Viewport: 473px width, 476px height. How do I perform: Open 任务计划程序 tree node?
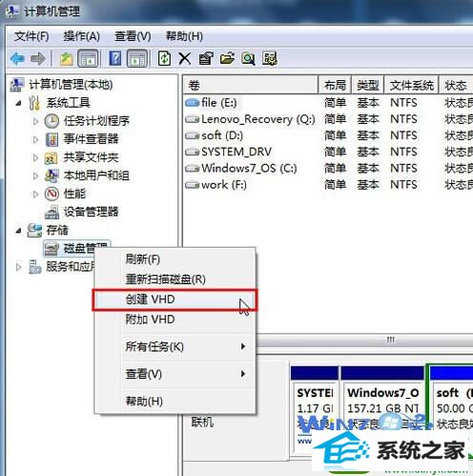96,121
